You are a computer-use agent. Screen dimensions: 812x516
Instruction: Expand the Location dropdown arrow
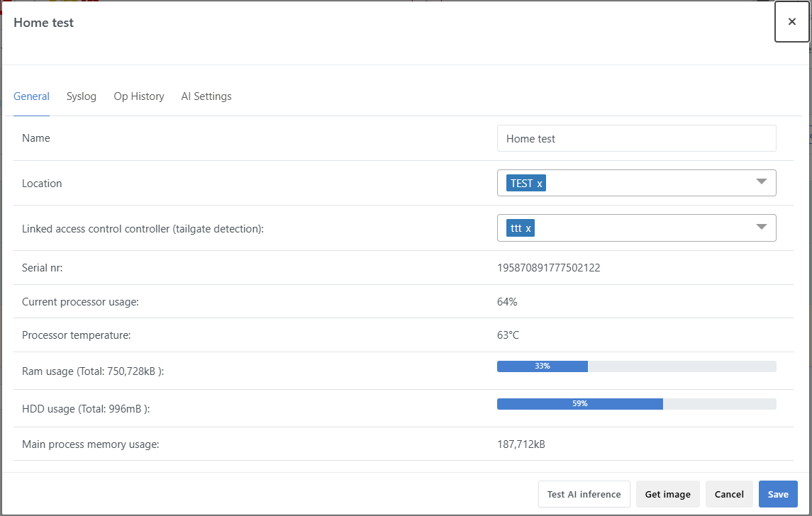pyautogui.click(x=762, y=182)
